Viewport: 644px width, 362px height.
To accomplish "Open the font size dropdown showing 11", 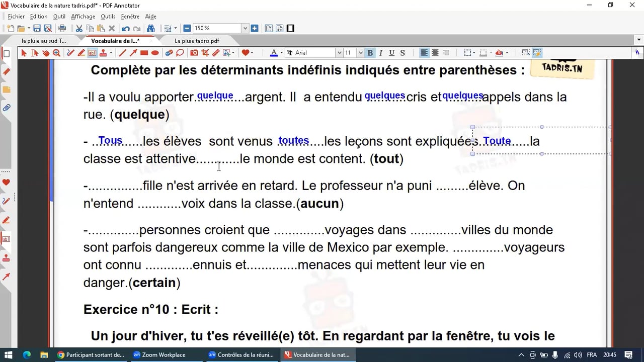I will (360, 53).
